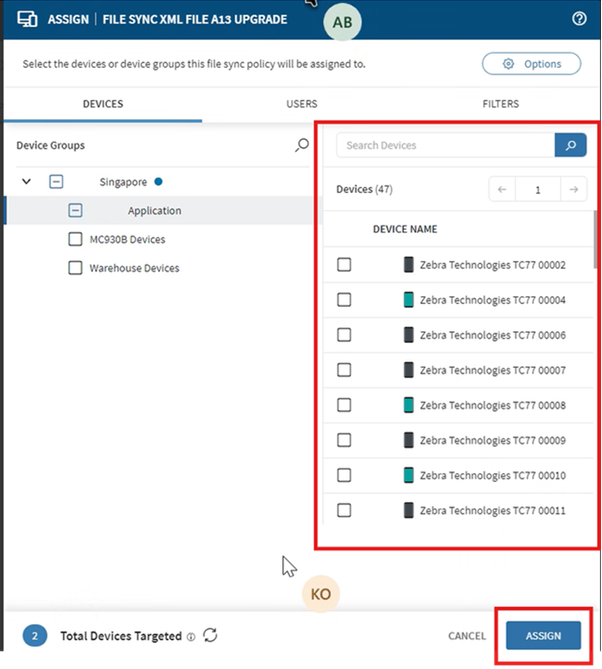Viewport: 602px width, 669px height.
Task: Select the Warehouse Devices tree label
Action: point(134,268)
